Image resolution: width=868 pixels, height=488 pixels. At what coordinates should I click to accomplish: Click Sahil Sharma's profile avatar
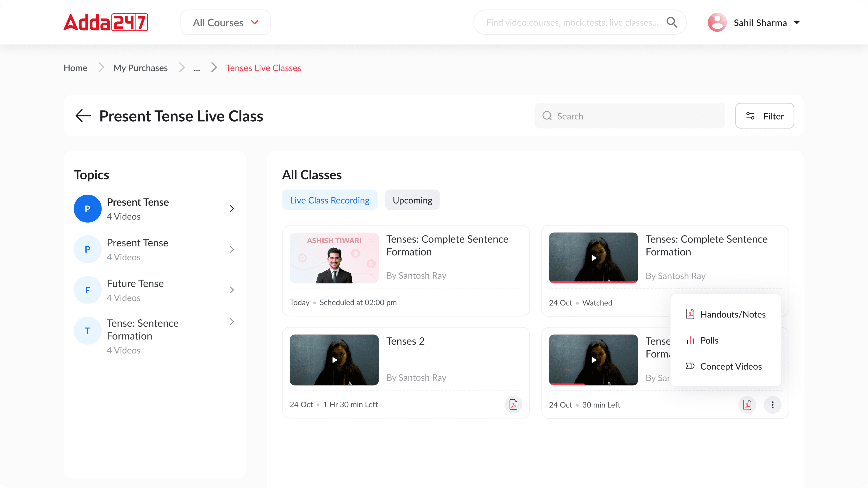pyautogui.click(x=717, y=22)
